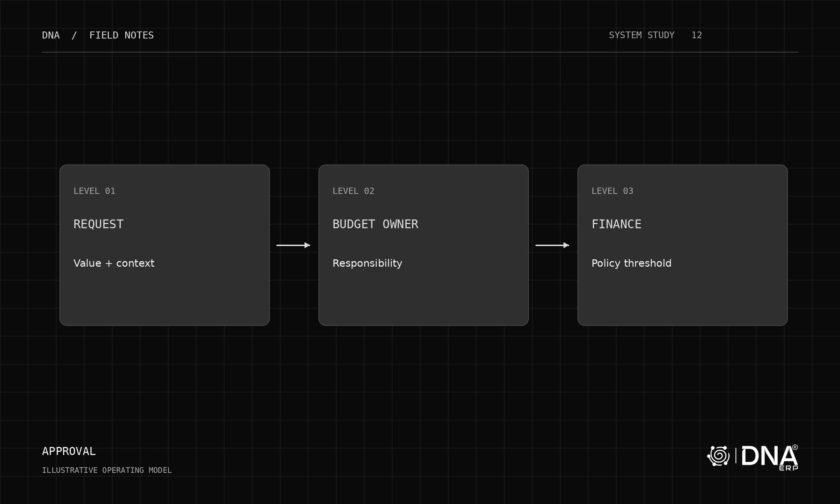Click the LEVEL 02 label
Image resolution: width=840 pixels, height=504 pixels.
(353, 191)
